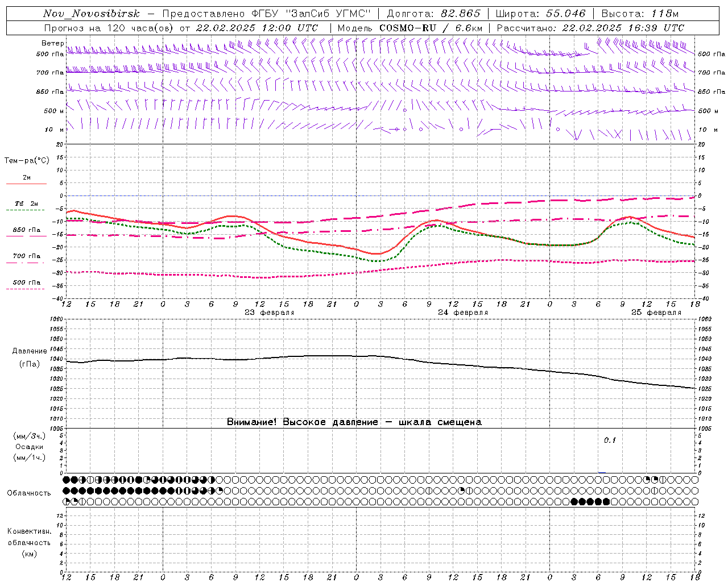Click the "Прогноз на 120 часа(ов)" forecast text

(109, 28)
